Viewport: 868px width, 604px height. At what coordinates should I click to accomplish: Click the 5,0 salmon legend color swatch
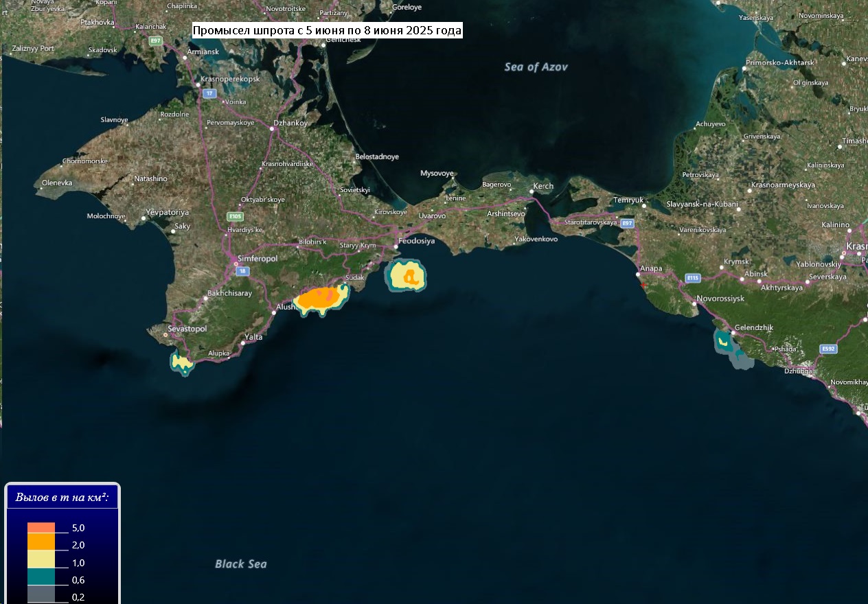(41, 528)
